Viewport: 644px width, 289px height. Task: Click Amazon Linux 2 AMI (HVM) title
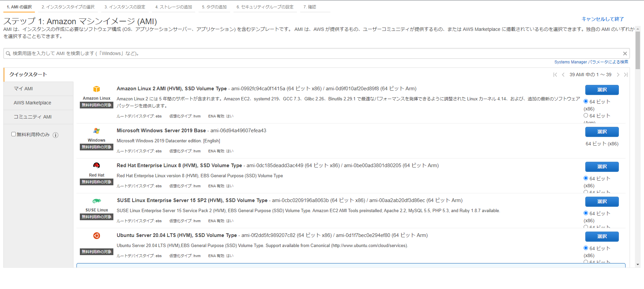[172, 89]
